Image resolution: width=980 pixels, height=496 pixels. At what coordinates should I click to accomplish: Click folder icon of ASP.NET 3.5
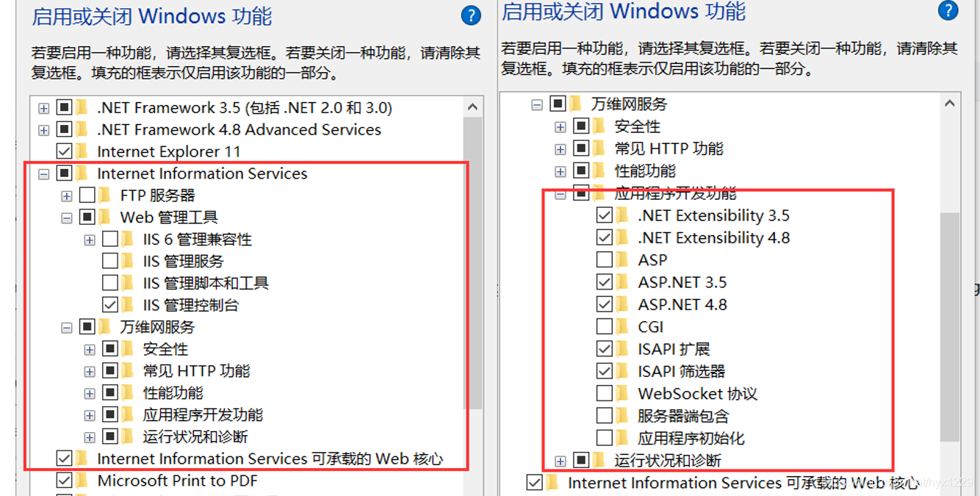[x=622, y=282]
